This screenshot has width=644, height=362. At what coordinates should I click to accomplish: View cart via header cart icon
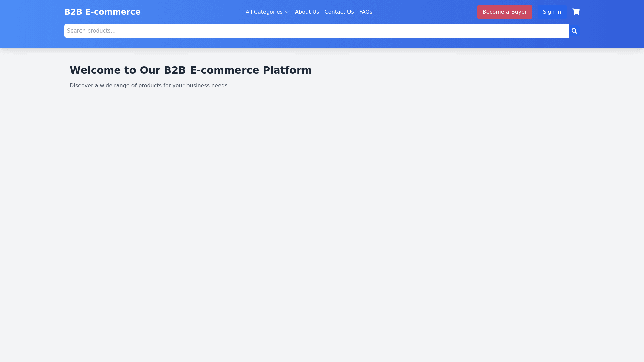(576, 12)
